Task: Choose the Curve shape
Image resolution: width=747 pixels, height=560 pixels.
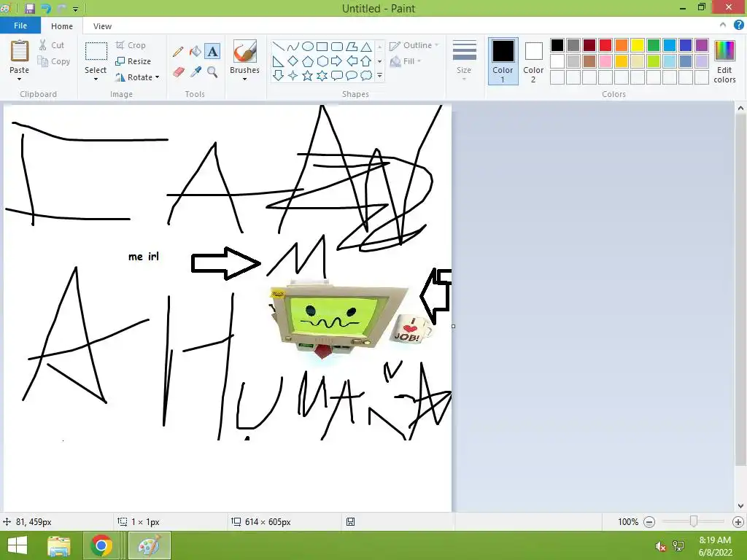Action: (293, 46)
